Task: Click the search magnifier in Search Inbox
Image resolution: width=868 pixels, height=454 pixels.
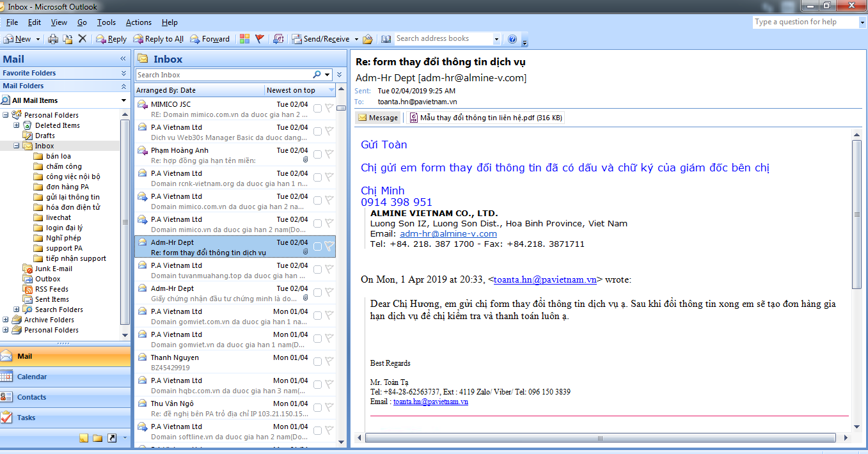Action: [x=317, y=75]
